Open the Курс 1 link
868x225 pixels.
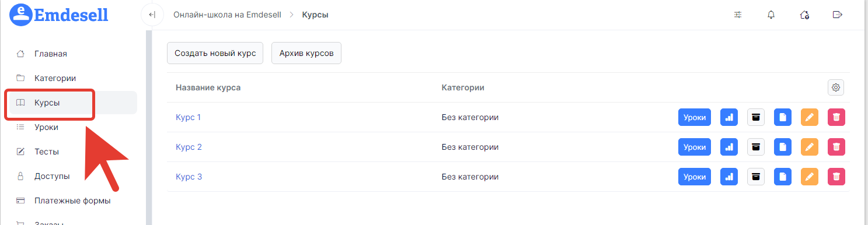pyautogui.click(x=188, y=117)
